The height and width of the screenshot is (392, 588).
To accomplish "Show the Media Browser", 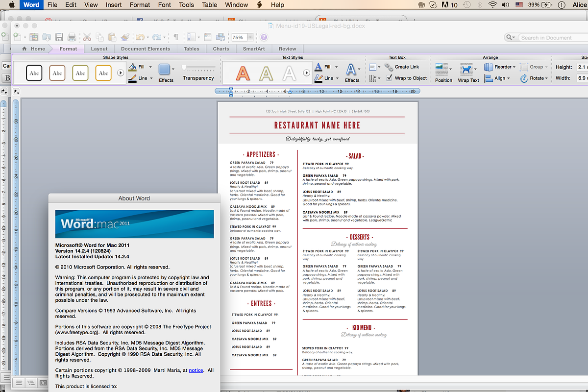I will click(220, 37).
